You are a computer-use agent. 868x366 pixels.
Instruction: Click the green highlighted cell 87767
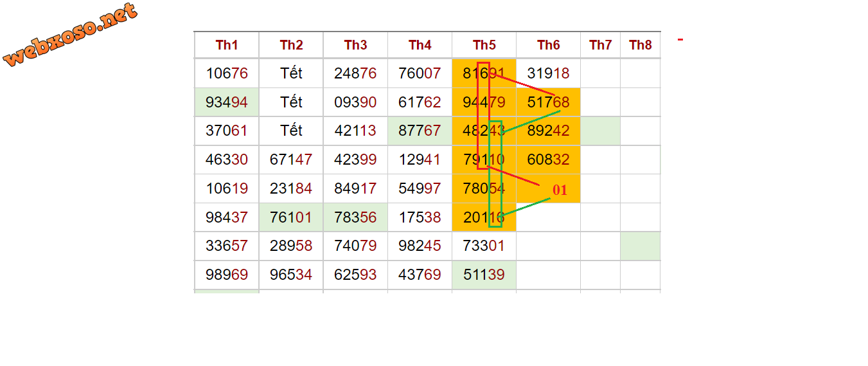tap(420, 131)
